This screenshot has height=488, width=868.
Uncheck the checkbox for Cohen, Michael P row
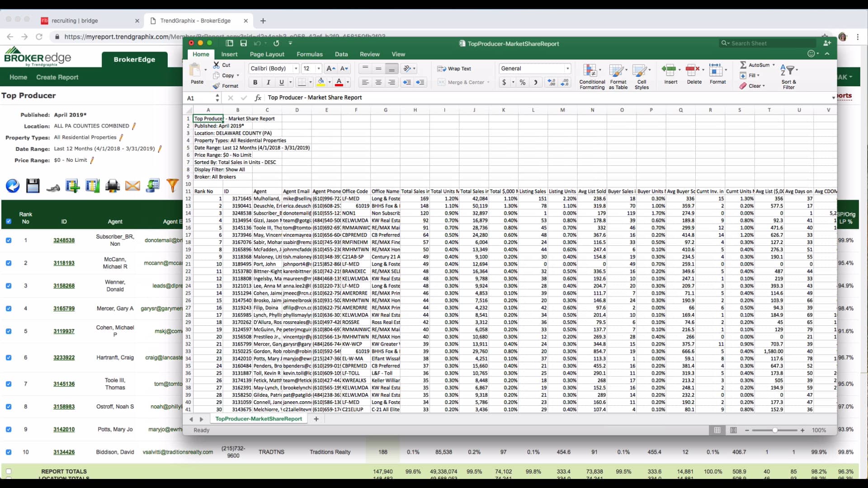click(9, 331)
